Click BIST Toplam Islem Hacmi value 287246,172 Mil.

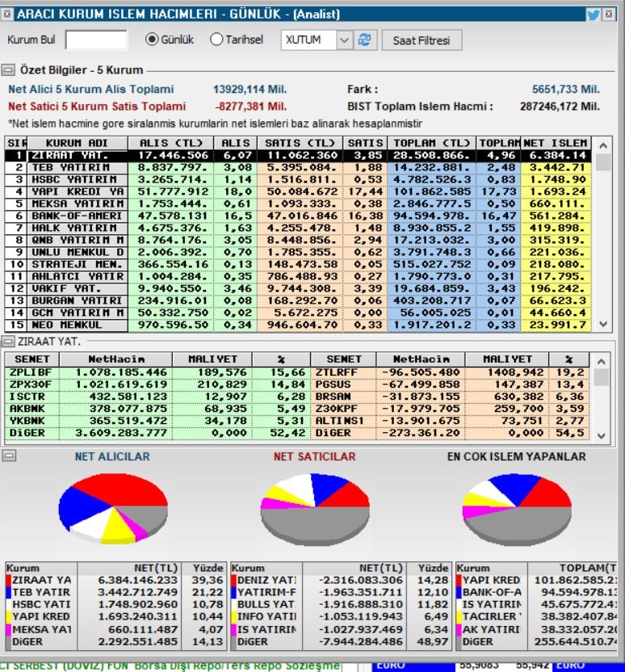click(x=560, y=107)
